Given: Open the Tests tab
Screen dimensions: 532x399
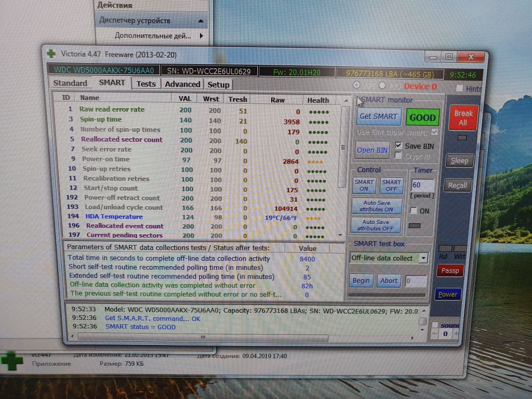Looking at the screenshot, I should pos(146,84).
